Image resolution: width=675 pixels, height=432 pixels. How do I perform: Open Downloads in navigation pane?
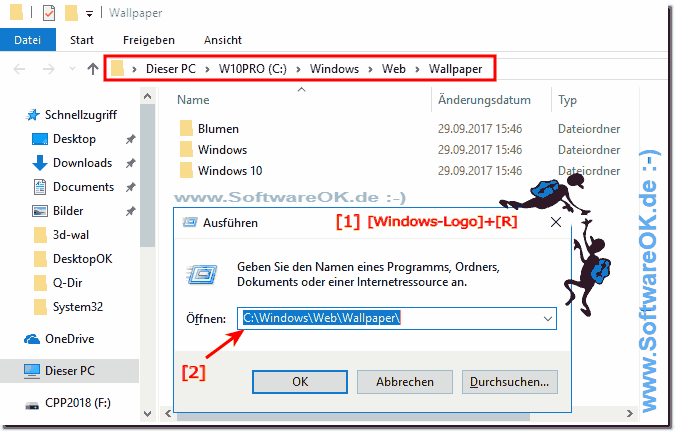83,163
